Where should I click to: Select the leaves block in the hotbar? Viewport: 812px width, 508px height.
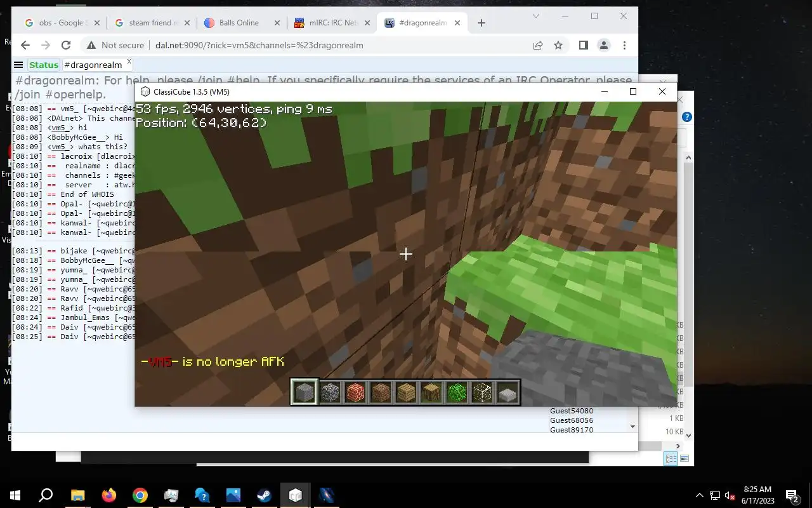tap(457, 392)
